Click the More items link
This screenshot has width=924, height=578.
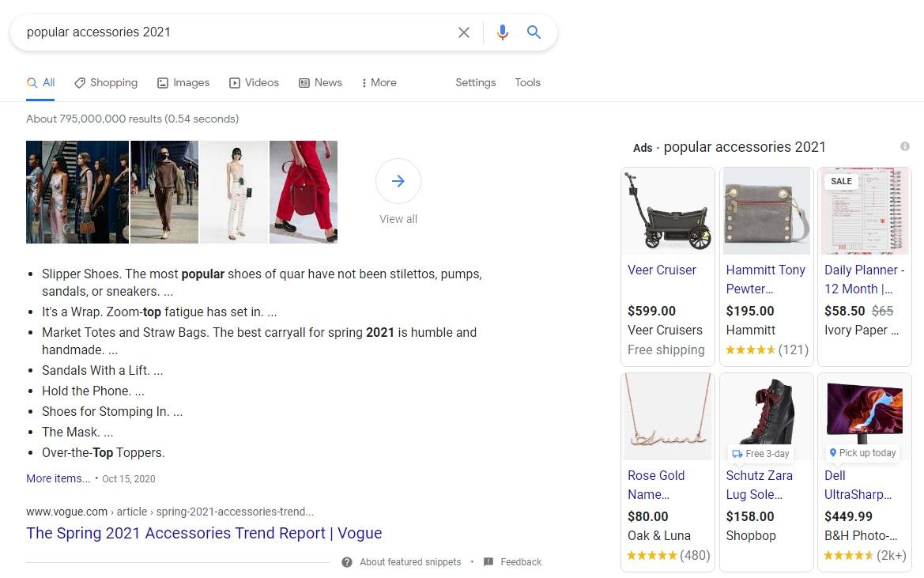58,478
